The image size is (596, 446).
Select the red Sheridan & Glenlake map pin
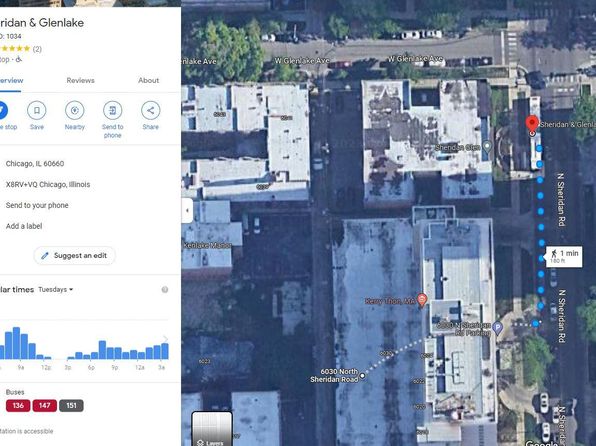[532, 125]
